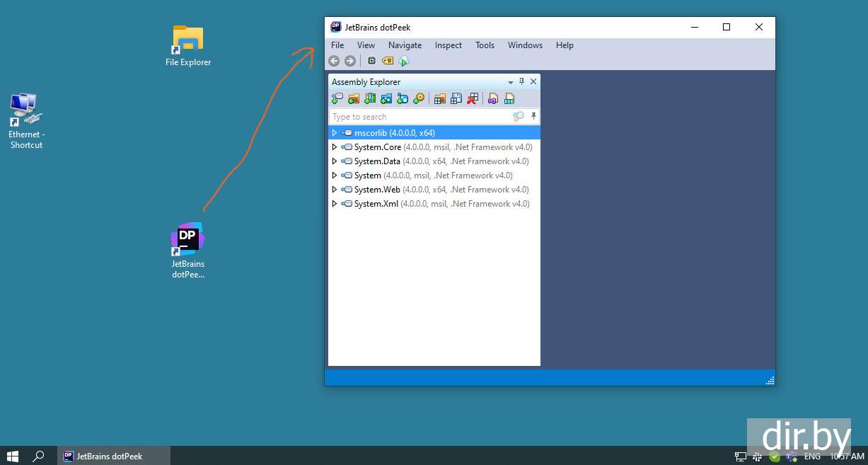Click the Open Assembly List folder-grid icon
The height and width of the screenshot is (465, 868).
point(440,98)
